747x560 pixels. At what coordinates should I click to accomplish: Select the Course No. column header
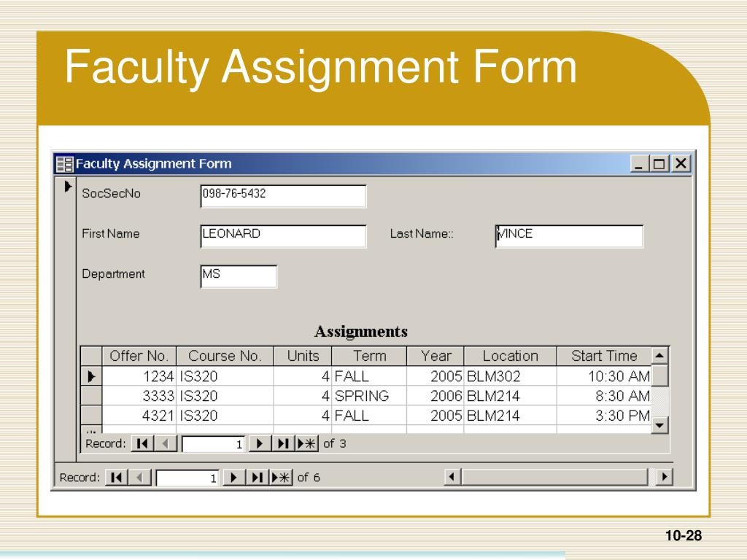point(225,356)
